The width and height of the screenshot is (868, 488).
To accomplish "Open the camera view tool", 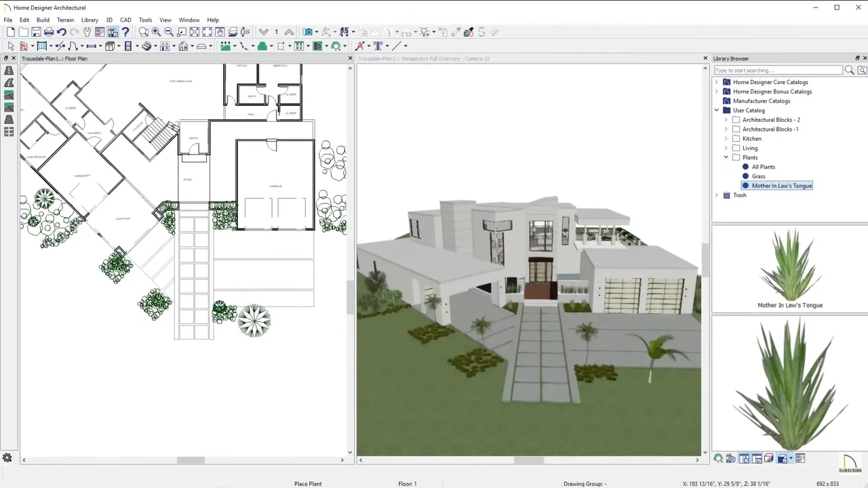I will [309, 32].
